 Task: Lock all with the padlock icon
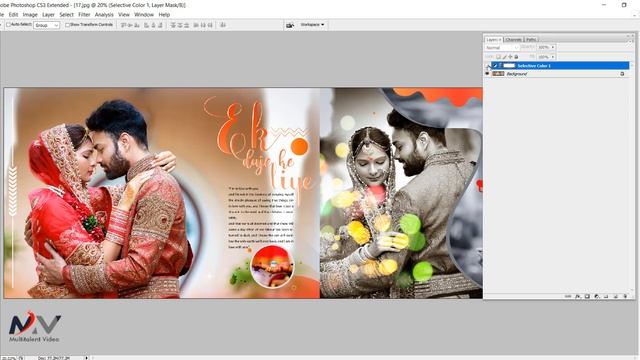click(516, 57)
